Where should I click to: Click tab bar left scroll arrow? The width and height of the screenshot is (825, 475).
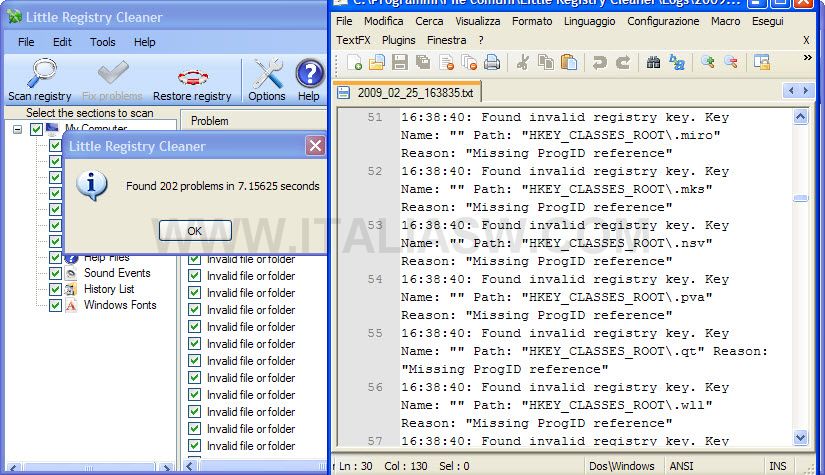coord(791,90)
